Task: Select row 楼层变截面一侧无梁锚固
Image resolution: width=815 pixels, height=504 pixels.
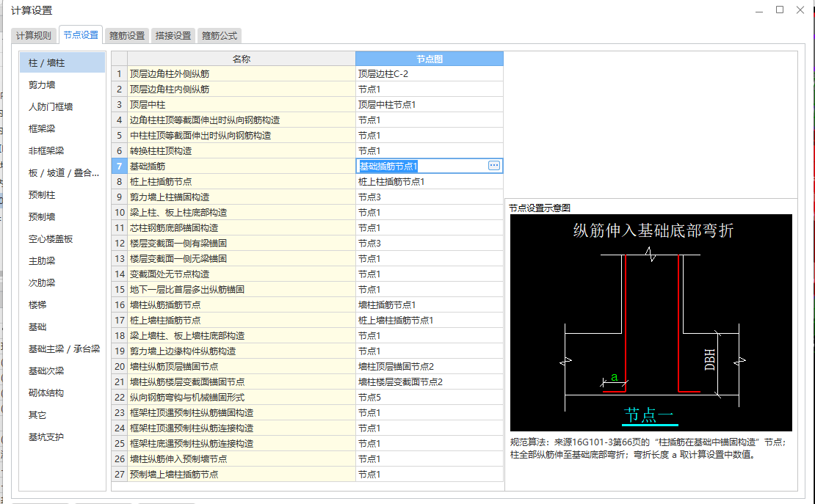Action: [241, 259]
